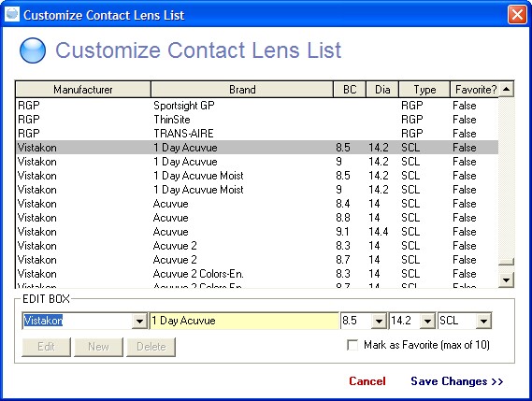The height and width of the screenshot is (401, 532).
Task: Sort by the Manufacturer column header
Action: [83, 90]
